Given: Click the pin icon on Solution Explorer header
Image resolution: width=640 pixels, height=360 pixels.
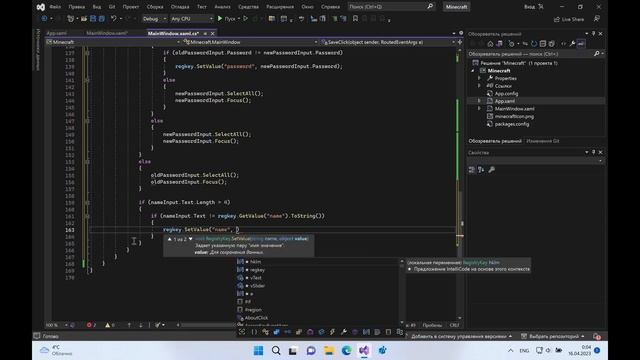Looking at the screenshot, I should (593, 34).
